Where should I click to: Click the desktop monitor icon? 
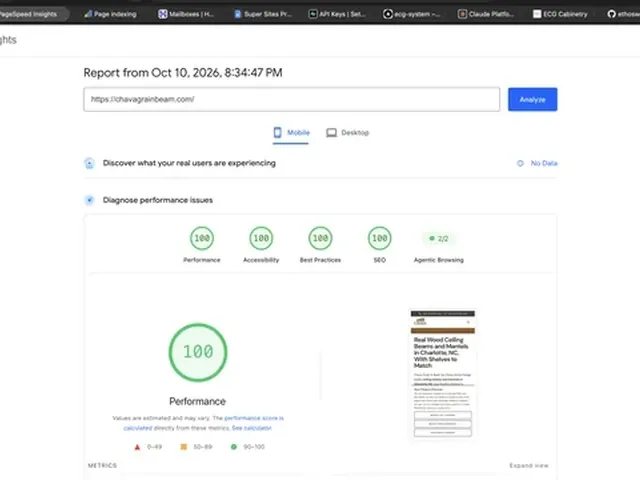(331, 133)
